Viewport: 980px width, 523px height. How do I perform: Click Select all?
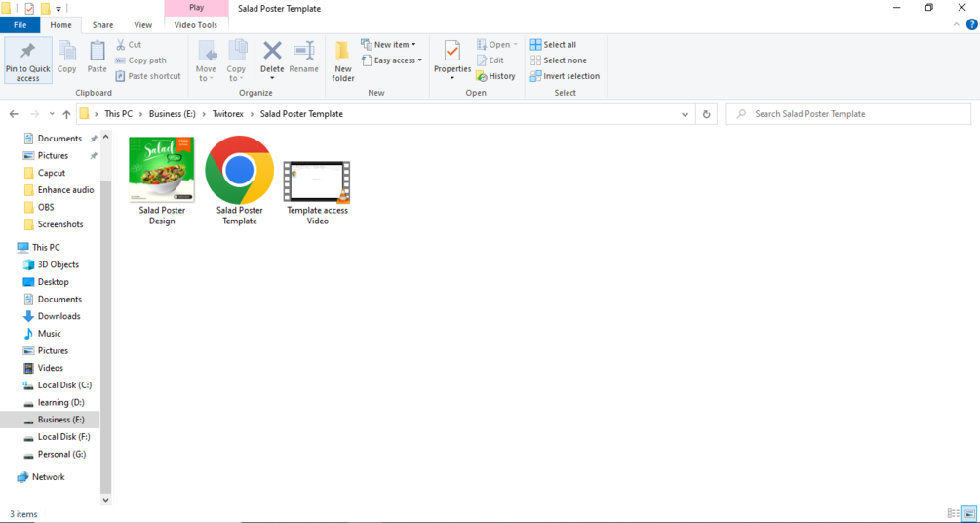pyautogui.click(x=553, y=45)
